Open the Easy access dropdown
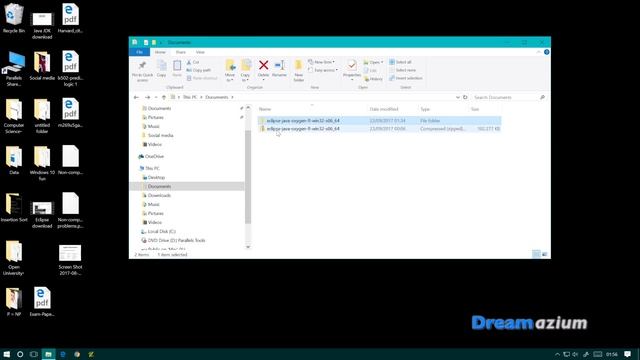640x360 pixels. [323, 70]
